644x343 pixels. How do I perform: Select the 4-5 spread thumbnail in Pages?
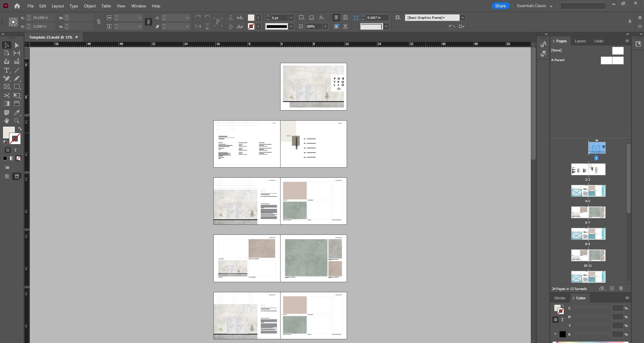tap(588, 191)
